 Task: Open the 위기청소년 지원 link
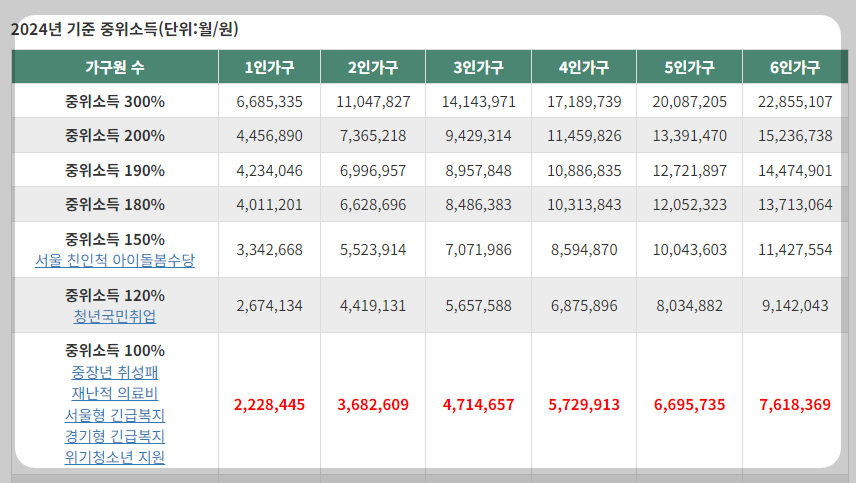pyautogui.click(x=115, y=457)
